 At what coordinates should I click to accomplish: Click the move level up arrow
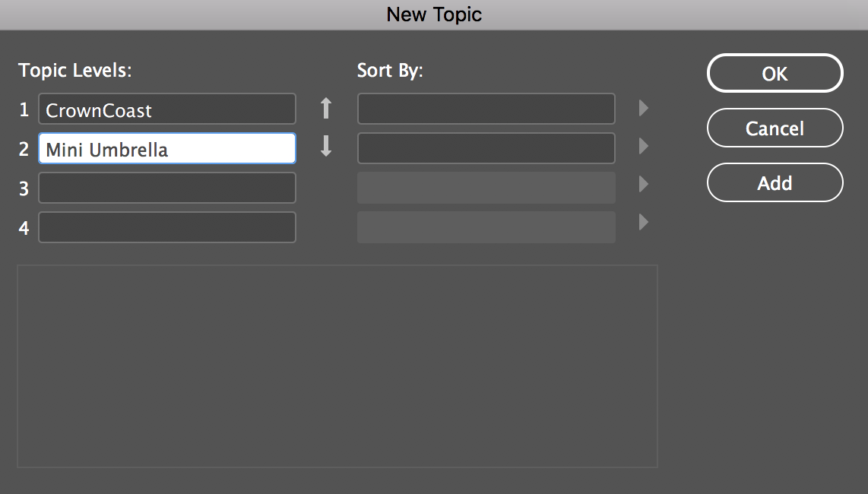coord(326,109)
